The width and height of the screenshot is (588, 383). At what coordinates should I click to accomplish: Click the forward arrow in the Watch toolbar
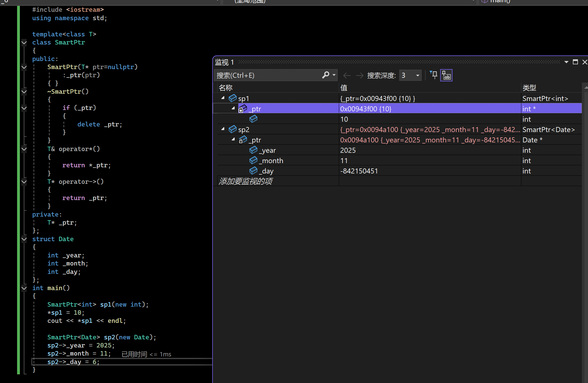pos(360,75)
